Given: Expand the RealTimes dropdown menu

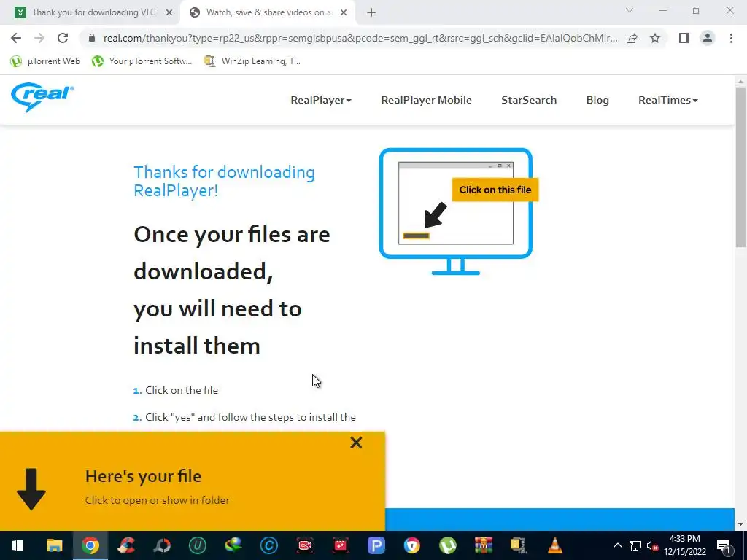Looking at the screenshot, I should (x=668, y=100).
